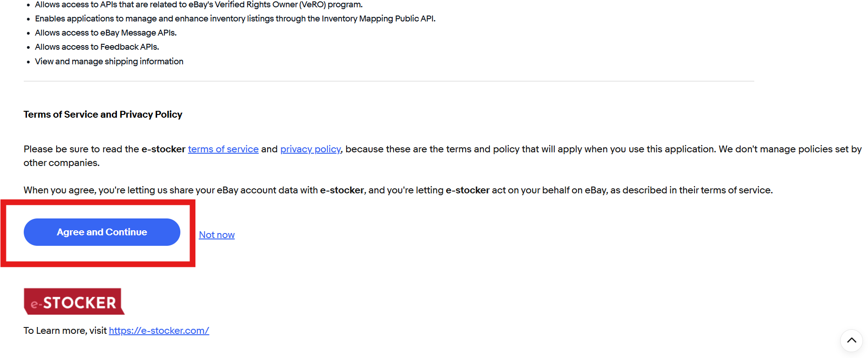Screen dimensions: 868x358
Task: Click the horizontal divider below the permissions list
Action: click(388, 81)
